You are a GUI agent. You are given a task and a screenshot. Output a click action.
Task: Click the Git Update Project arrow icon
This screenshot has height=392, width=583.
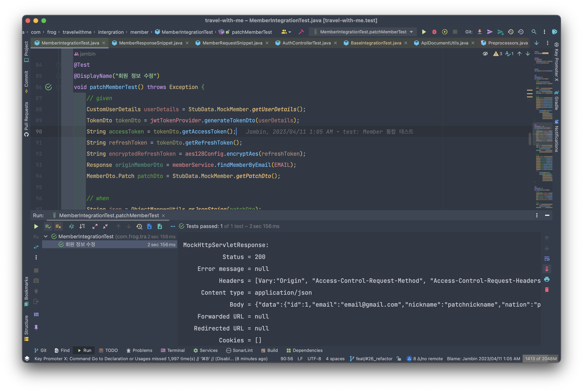(479, 32)
